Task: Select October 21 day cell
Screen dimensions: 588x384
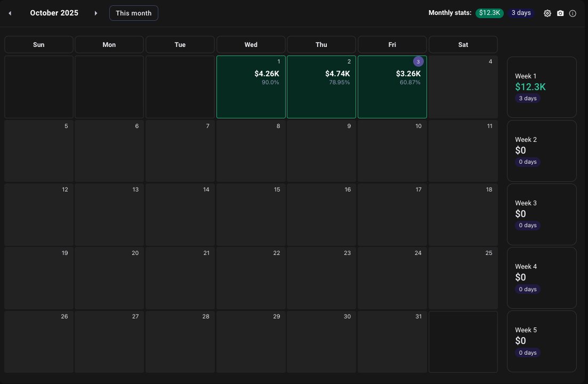Action: point(180,278)
